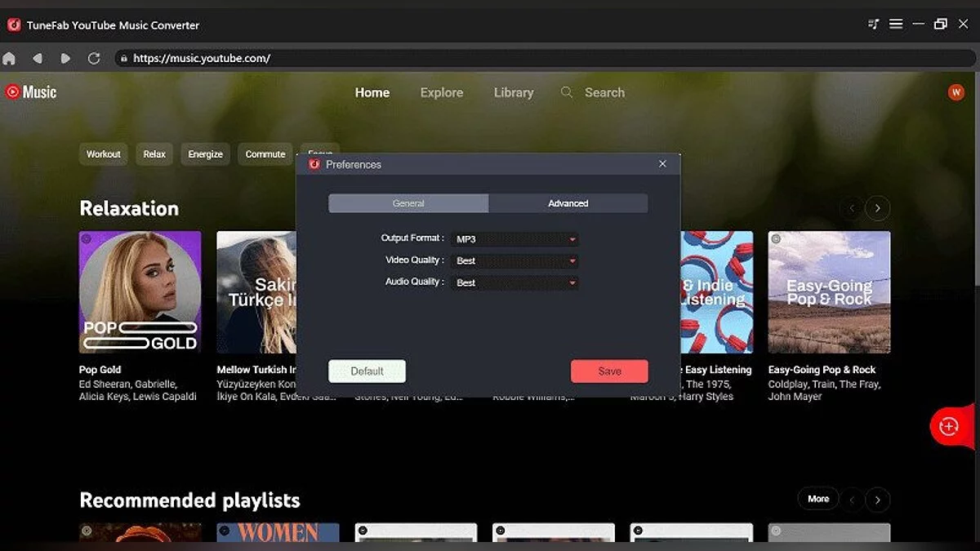This screenshot has height=551, width=980.
Task: Click next arrow in Recommended playlists
Action: pyautogui.click(x=877, y=500)
